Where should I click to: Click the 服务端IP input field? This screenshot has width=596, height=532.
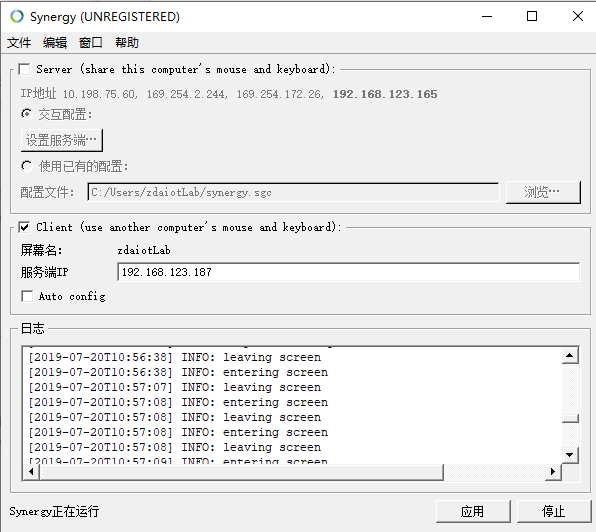(349, 272)
